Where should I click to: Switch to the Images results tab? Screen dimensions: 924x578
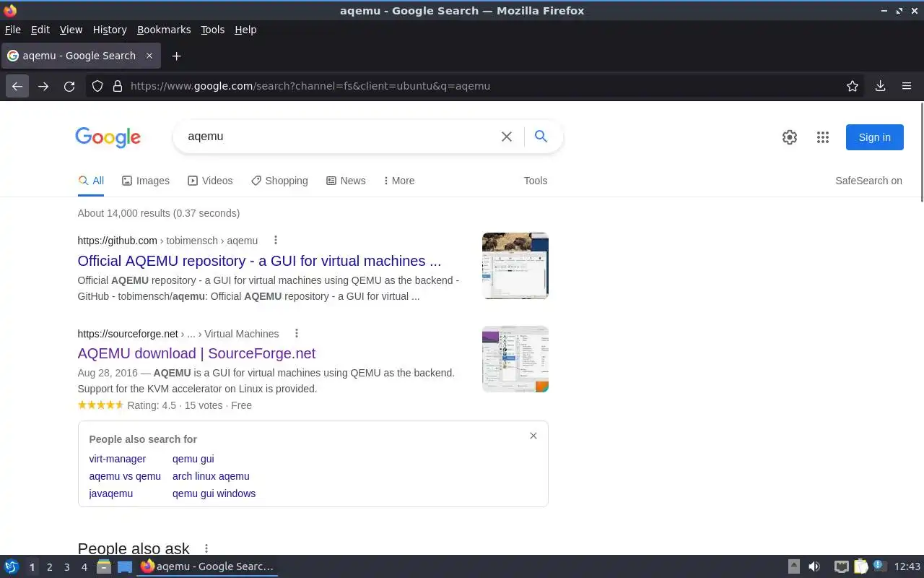click(x=146, y=181)
